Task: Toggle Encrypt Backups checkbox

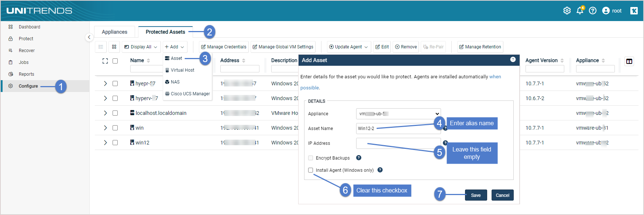Action: pyautogui.click(x=311, y=158)
